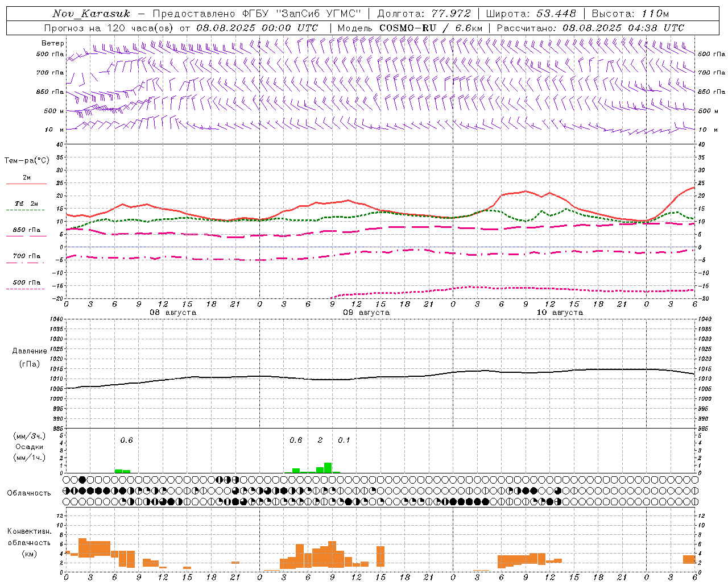The height and width of the screenshot is (582, 728).
Task: Select the Долгота: 77.972 value
Action: 424,14
